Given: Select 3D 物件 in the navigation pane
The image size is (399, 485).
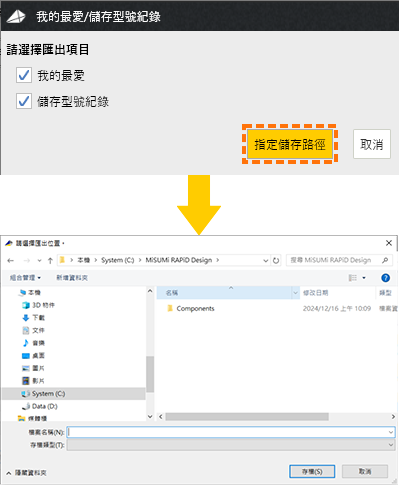Looking at the screenshot, I should click(x=43, y=305).
